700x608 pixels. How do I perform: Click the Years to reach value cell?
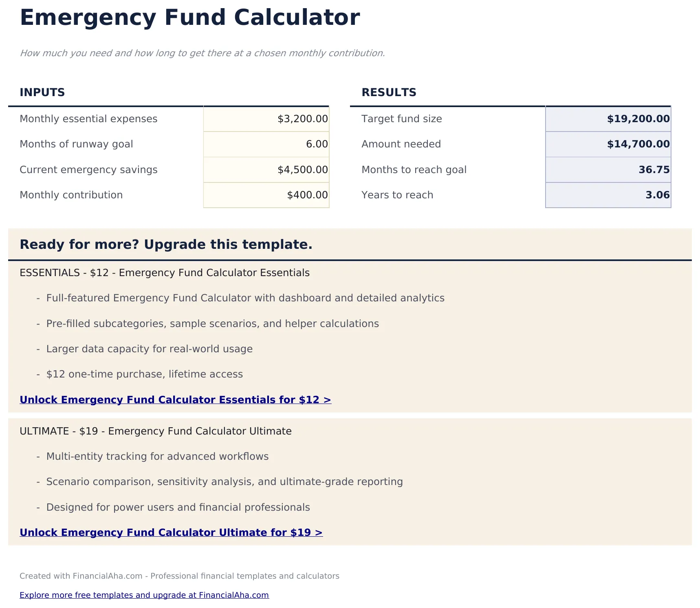pyautogui.click(x=608, y=195)
